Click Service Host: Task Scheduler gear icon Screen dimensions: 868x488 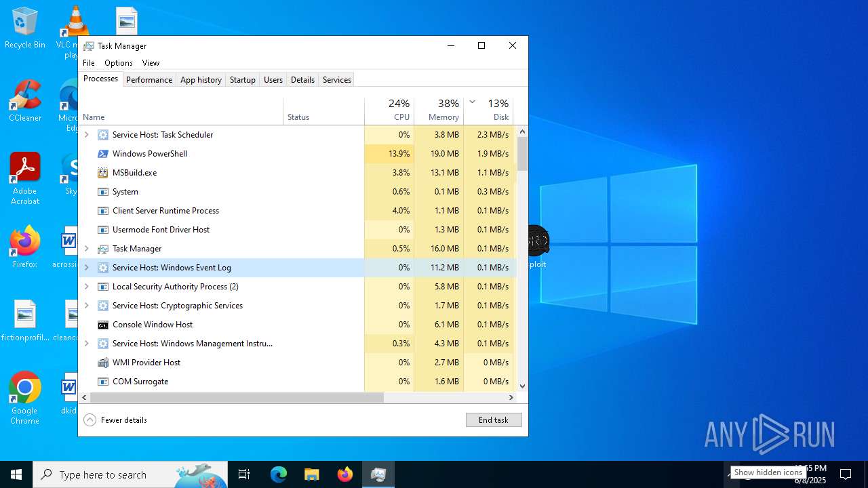pos(103,135)
